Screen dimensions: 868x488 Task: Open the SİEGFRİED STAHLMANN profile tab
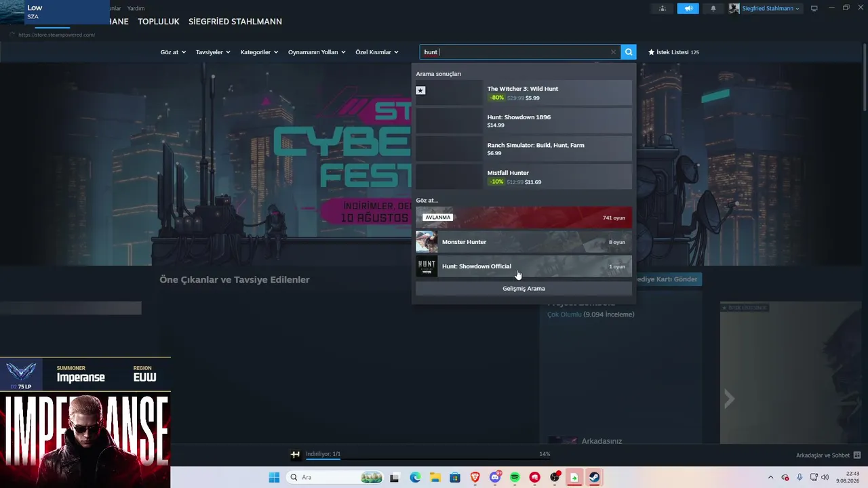[235, 22]
